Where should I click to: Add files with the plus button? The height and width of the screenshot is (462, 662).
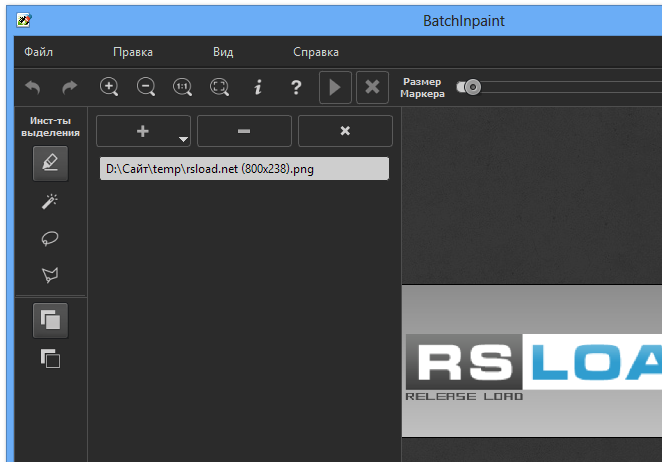click(143, 131)
